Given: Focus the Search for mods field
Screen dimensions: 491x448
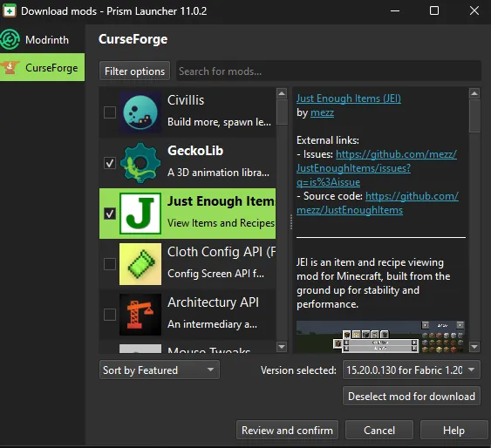Looking at the screenshot, I should pyautogui.click(x=329, y=71).
